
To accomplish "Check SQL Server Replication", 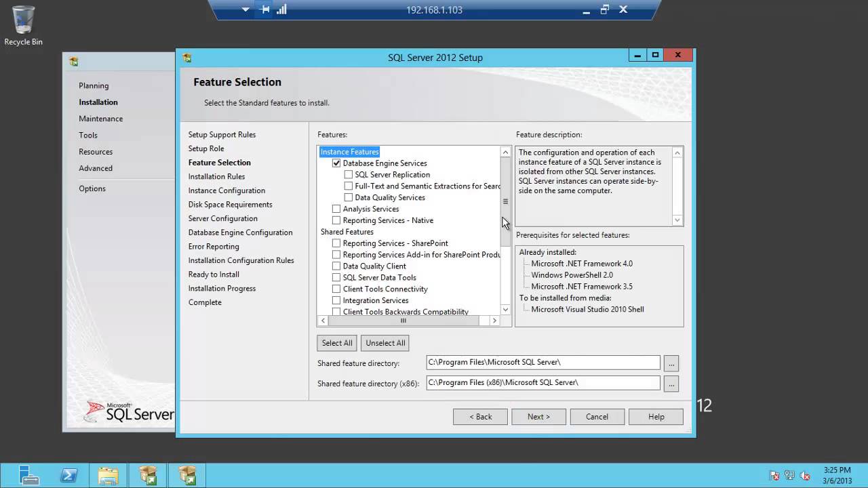I will coord(349,175).
